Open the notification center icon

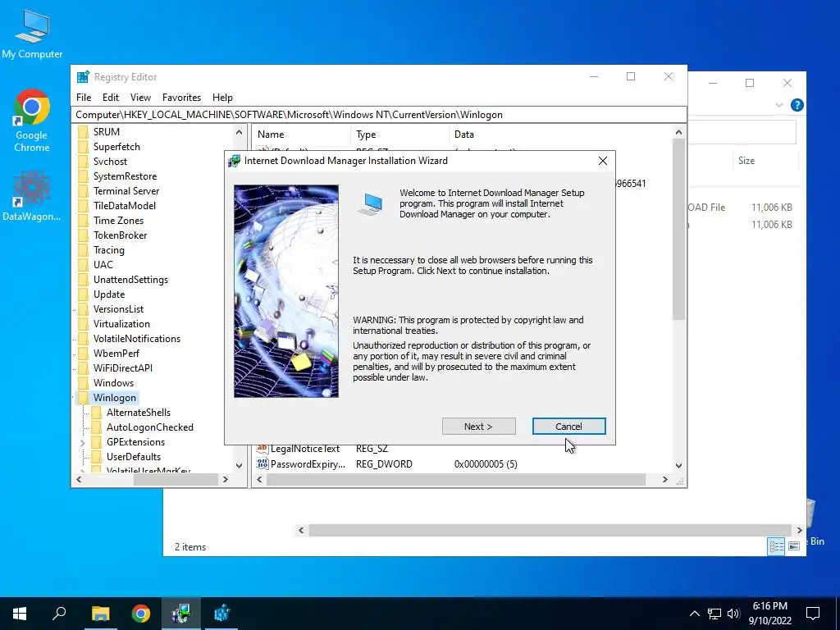tap(813, 614)
